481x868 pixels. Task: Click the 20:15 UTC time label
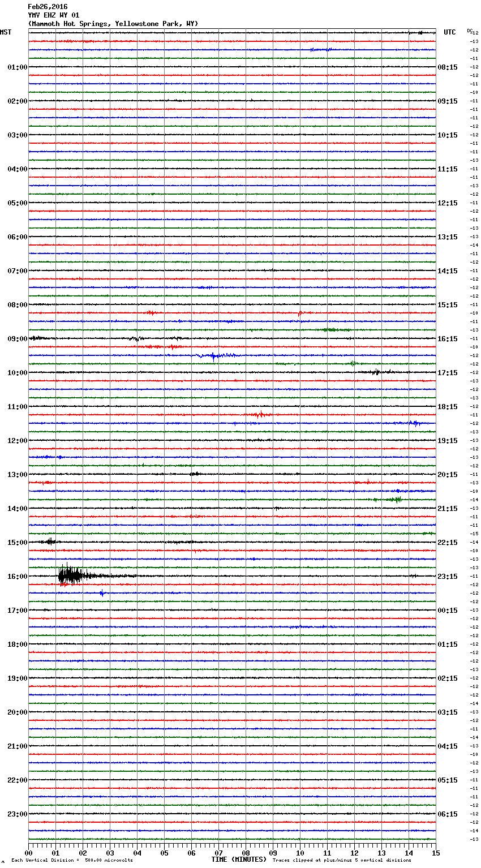click(448, 475)
